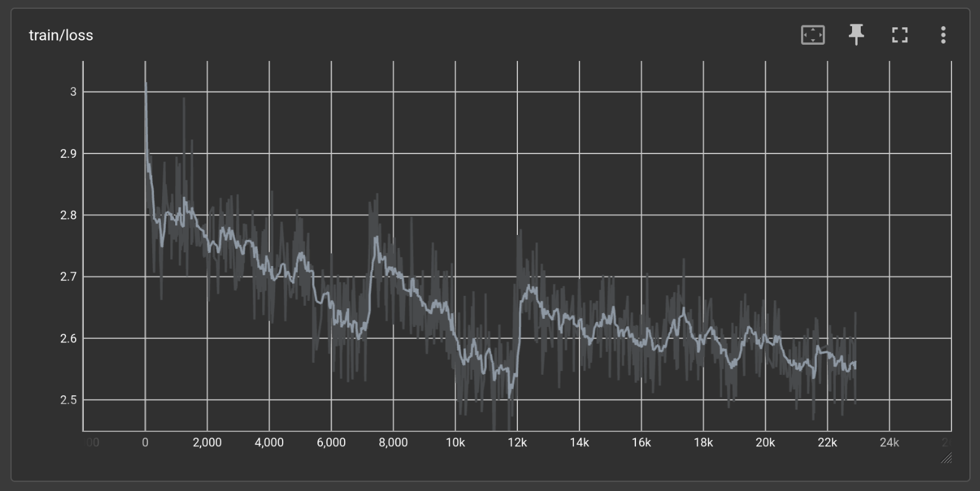This screenshot has width=980, height=491.
Task: Click the x-axis label 0
Action: pyautogui.click(x=145, y=443)
